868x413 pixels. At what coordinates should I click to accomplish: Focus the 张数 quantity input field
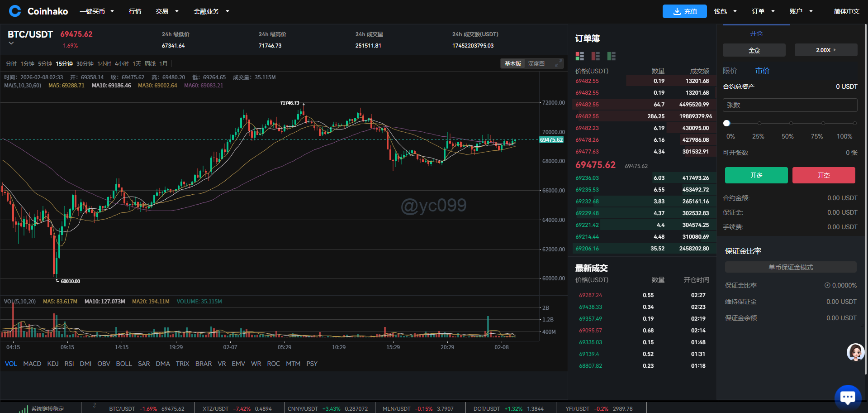[790, 105]
